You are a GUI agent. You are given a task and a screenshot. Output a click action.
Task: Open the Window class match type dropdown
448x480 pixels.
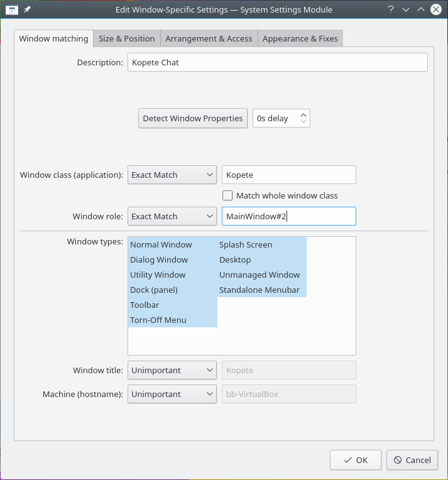172,175
